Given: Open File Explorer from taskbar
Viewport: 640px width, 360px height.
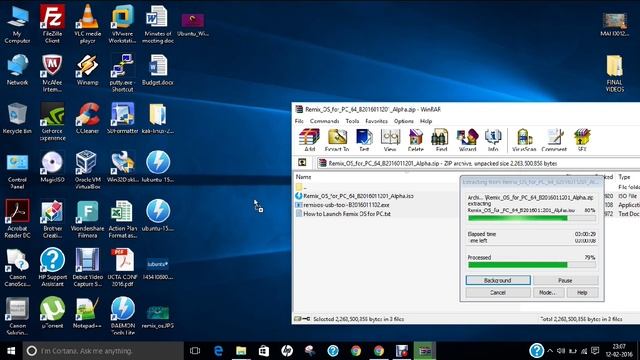Looking at the screenshot, I should pyautogui.click(x=241, y=351).
